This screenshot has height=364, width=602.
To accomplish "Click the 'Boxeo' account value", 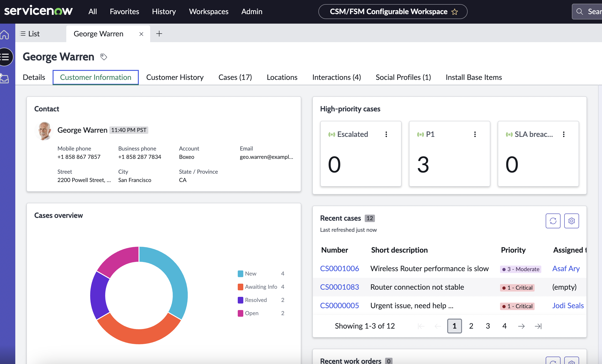I will [x=186, y=157].
